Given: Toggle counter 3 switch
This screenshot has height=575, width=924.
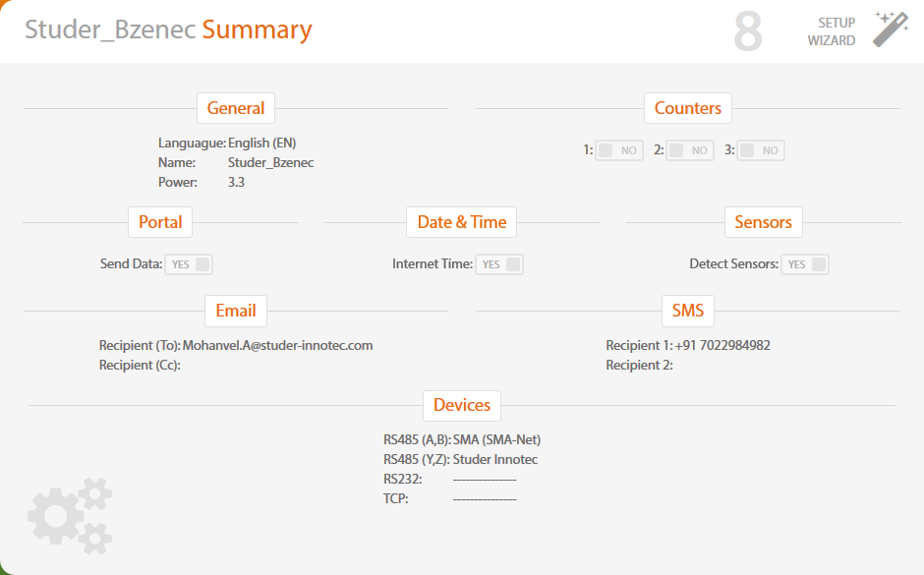Looking at the screenshot, I should 760,150.
